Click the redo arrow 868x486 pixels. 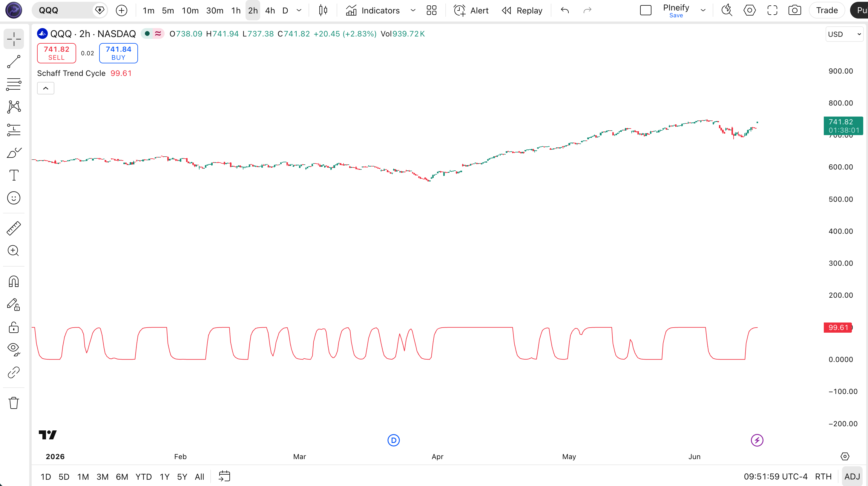[587, 10]
